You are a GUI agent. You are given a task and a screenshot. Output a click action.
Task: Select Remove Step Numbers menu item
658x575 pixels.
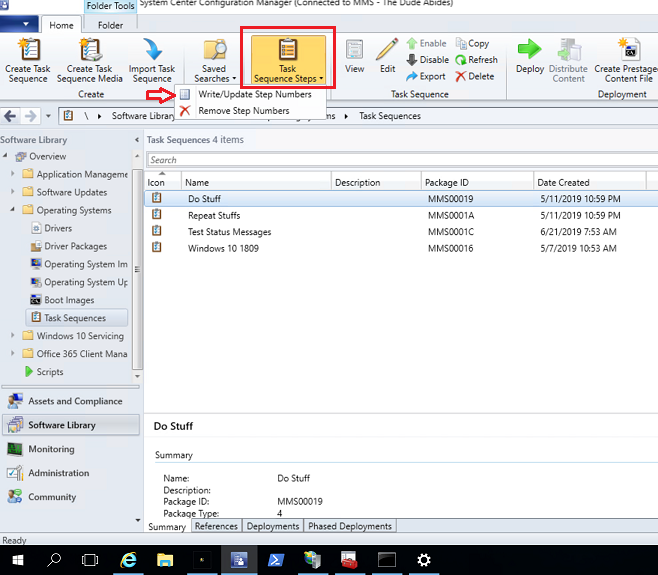pyautogui.click(x=251, y=111)
